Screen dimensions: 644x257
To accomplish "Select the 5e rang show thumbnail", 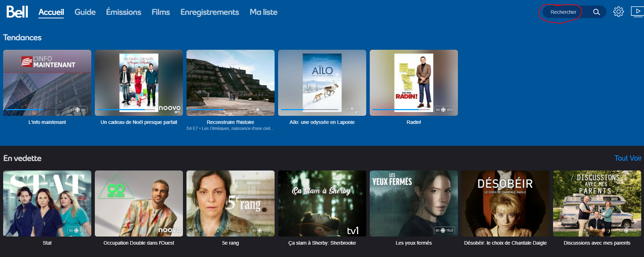I will (x=231, y=203).
